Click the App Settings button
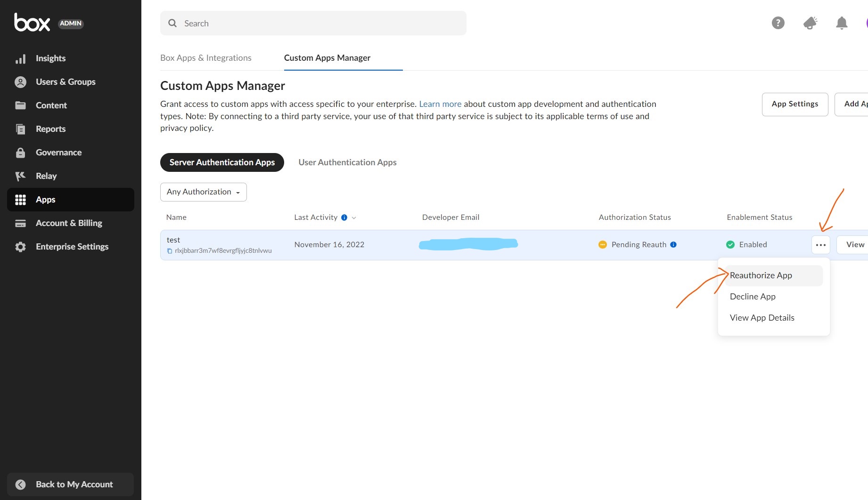868x500 pixels. (794, 104)
